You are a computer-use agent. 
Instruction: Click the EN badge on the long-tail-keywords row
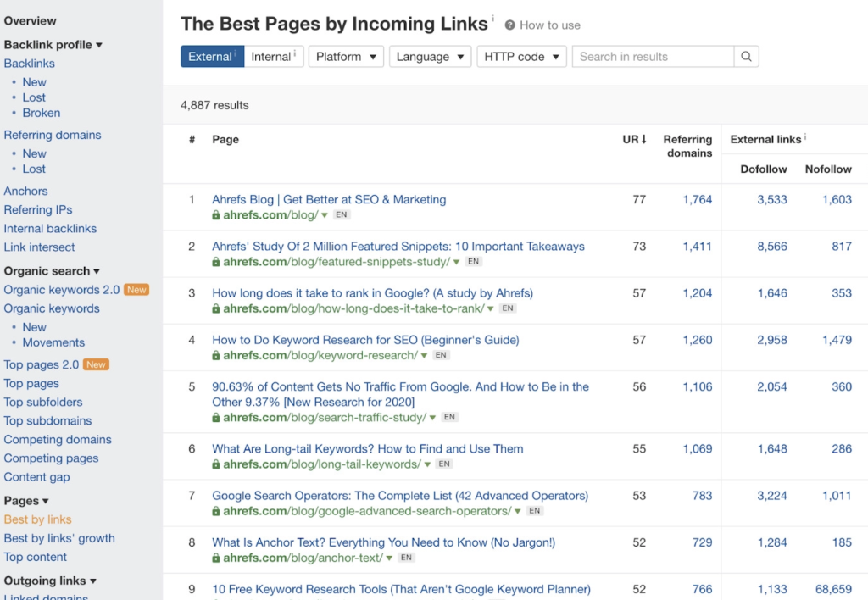click(444, 464)
